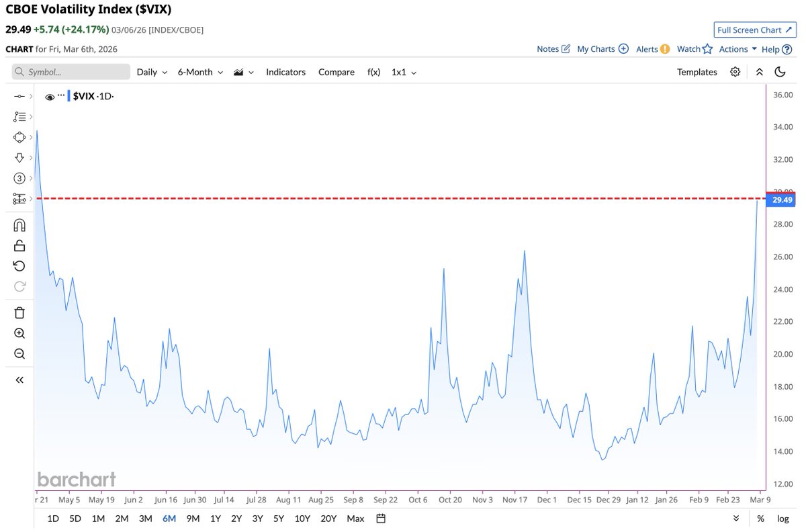Click the 29.49 current price label
The width and height of the screenshot is (806, 532).
(x=782, y=199)
